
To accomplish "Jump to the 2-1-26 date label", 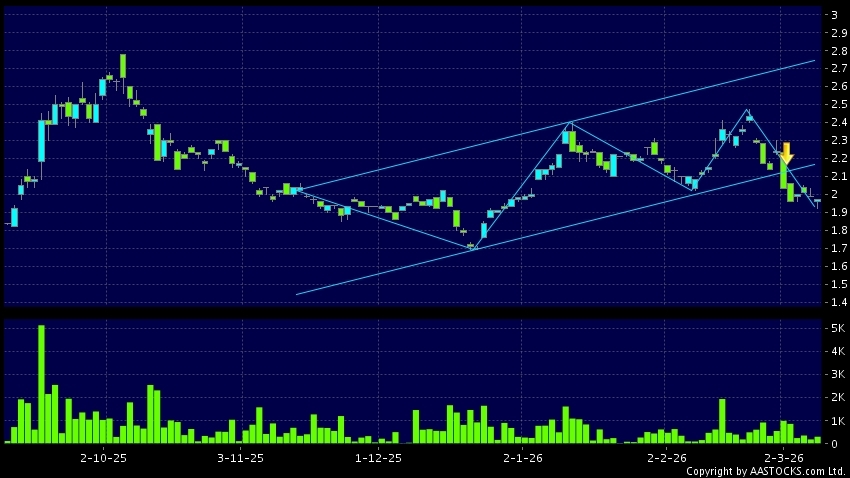I will (x=522, y=457).
